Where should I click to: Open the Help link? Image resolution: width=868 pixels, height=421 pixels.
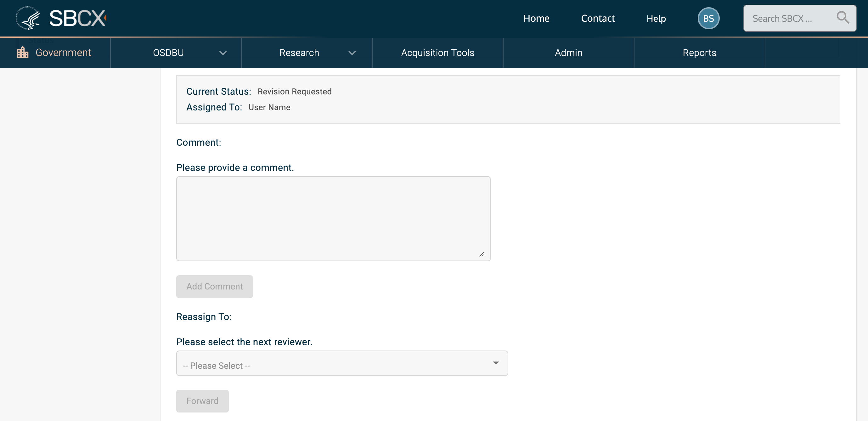[x=656, y=19]
